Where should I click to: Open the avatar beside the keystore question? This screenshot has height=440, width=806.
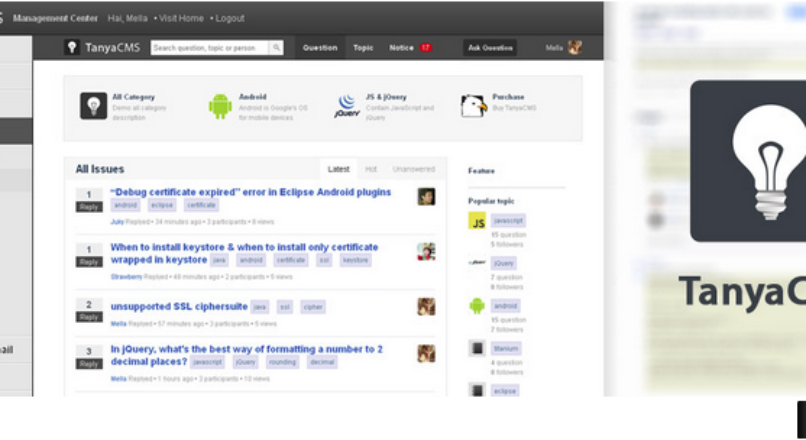[x=426, y=252]
